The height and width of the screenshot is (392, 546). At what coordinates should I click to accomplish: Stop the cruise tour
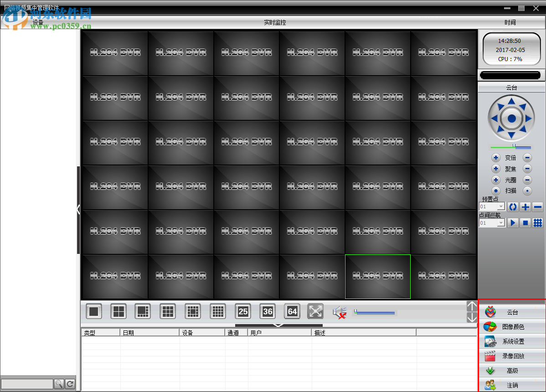point(525,223)
